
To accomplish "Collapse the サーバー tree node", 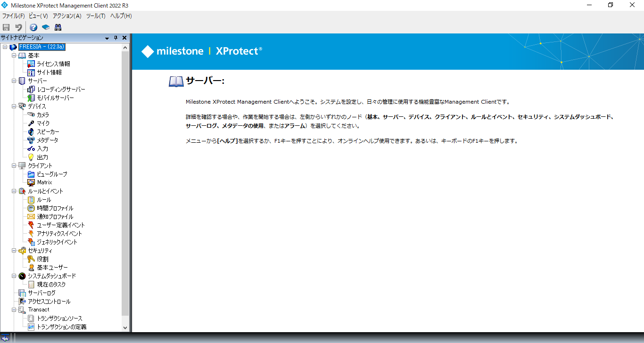I will pyautogui.click(x=14, y=81).
